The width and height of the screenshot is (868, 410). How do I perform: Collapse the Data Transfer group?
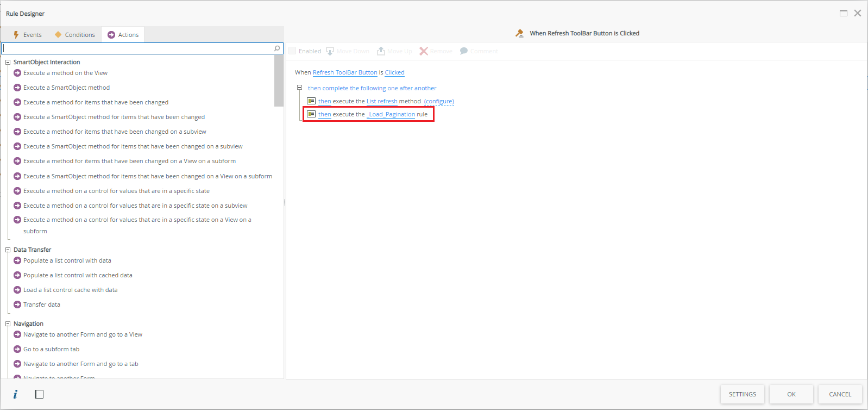tap(8, 250)
